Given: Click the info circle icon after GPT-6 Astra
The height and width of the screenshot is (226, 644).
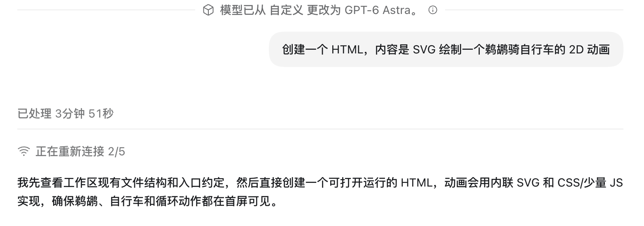Looking at the screenshot, I should [432, 10].
